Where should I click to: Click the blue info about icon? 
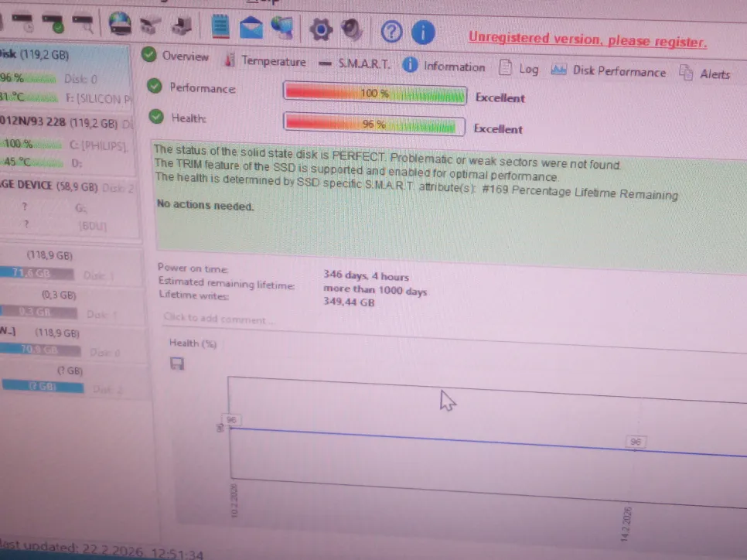(x=422, y=32)
